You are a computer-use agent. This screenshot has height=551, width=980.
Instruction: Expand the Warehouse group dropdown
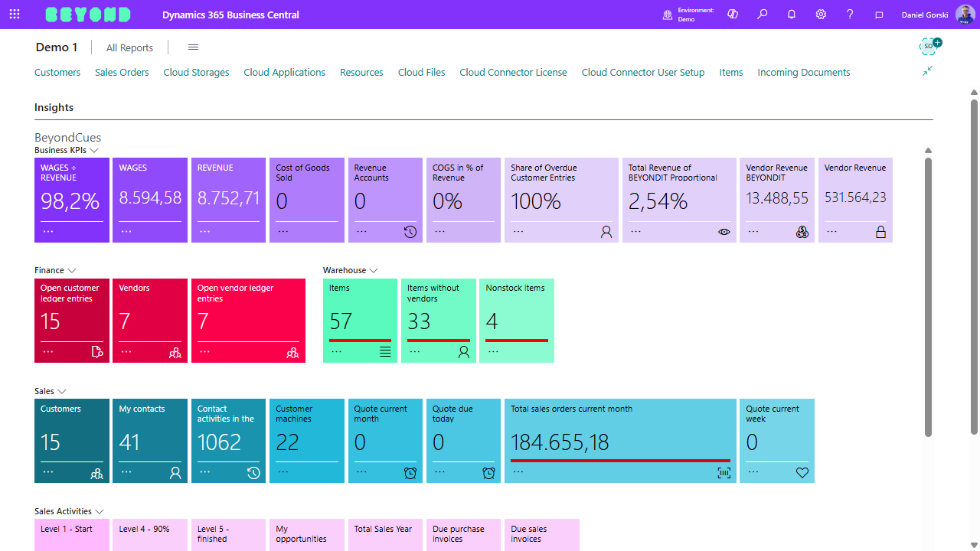click(x=374, y=271)
